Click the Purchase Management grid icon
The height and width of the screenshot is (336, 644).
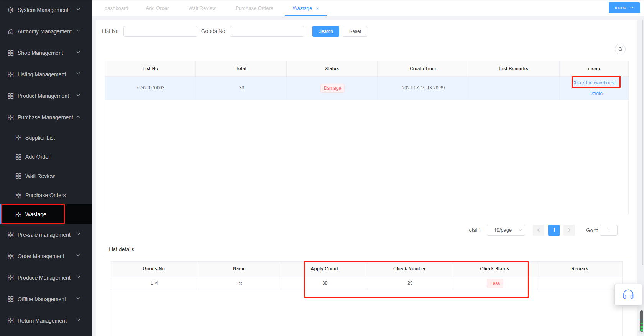(x=11, y=117)
